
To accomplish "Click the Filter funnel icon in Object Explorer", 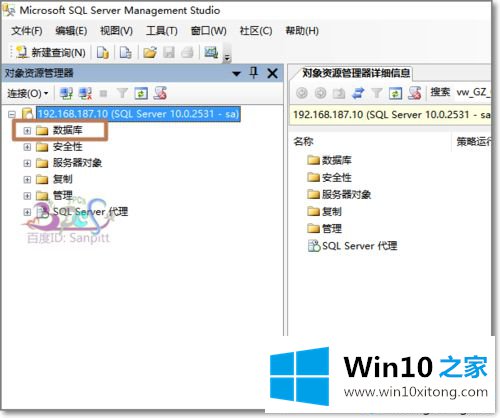I will pos(122,94).
